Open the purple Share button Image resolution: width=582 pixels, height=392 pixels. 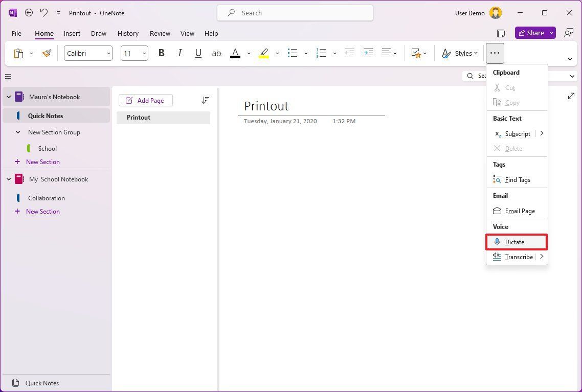click(532, 33)
